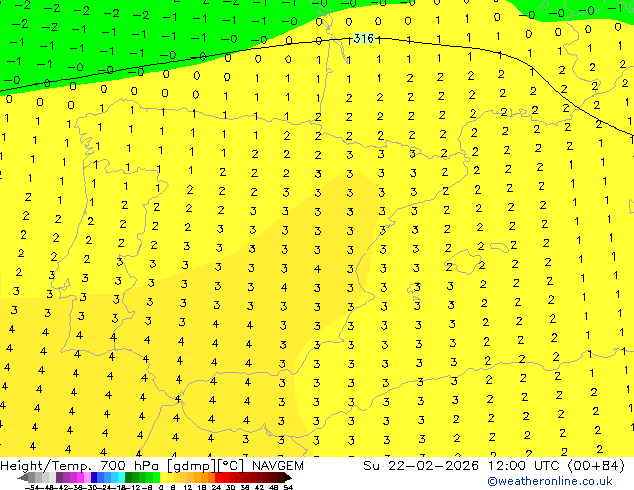Click the cyan swatch in the temperature legend
This screenshot has height=490, width=634.
121,477
